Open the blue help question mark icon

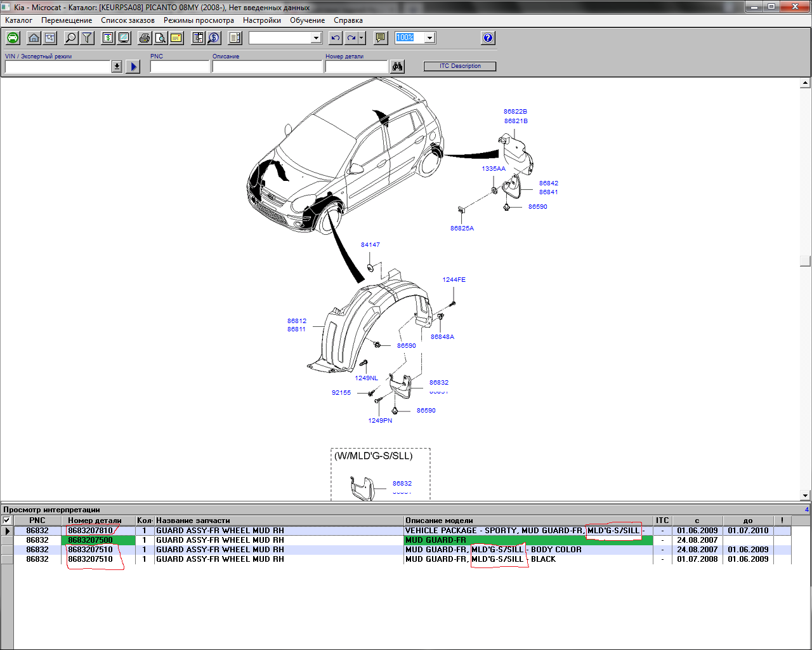pos(488,38)
